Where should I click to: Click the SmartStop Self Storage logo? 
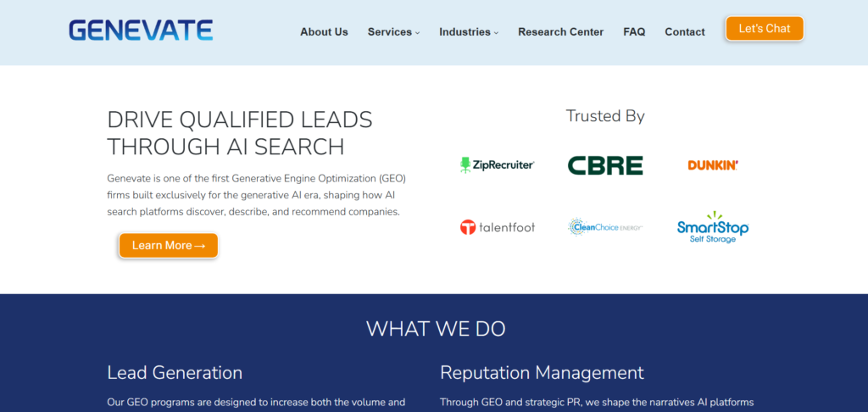(x=713, y=227)
